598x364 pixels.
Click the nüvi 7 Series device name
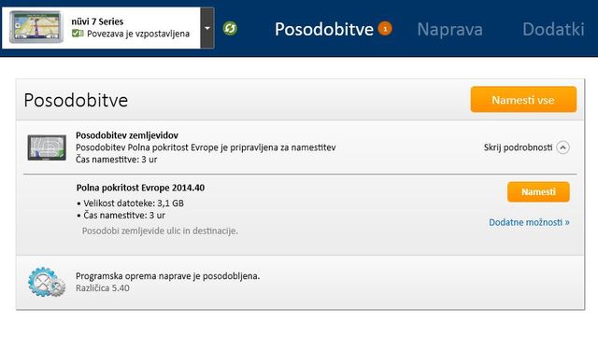[x=97, y=21]
